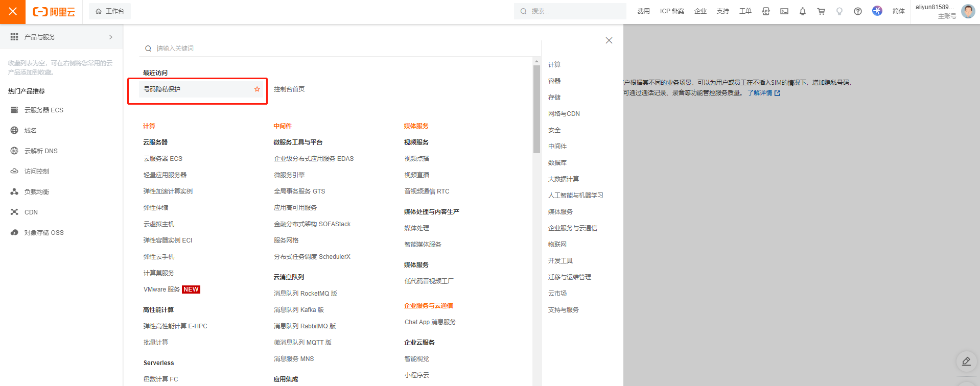
Task: Open 对象存储 OSS in sidebar
Action: [44, 233]
